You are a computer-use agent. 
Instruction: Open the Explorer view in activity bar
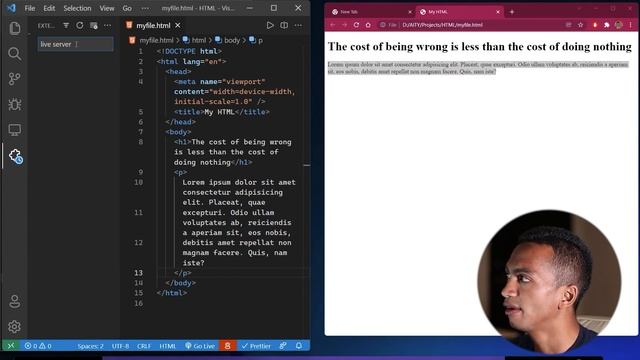(x=15, y=28)
